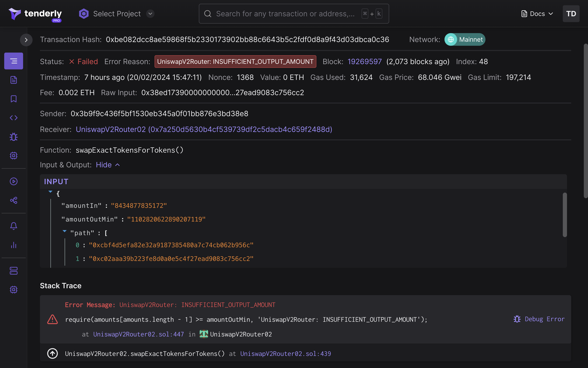Open the connected nodes icon in sidebar
588x368 pixels.
tap(14, 200)
